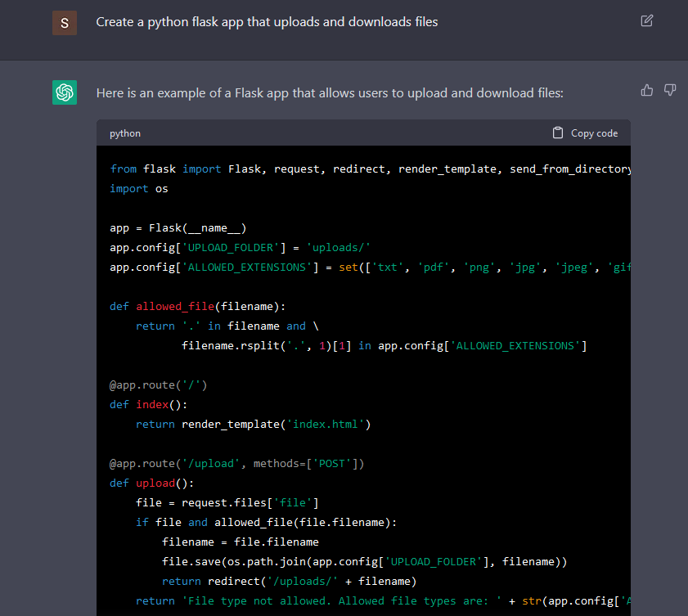The height and width of the screenshot is (616, 688).
Task: Click the user prompt about flask app
Action: click(x=267, y=22)
